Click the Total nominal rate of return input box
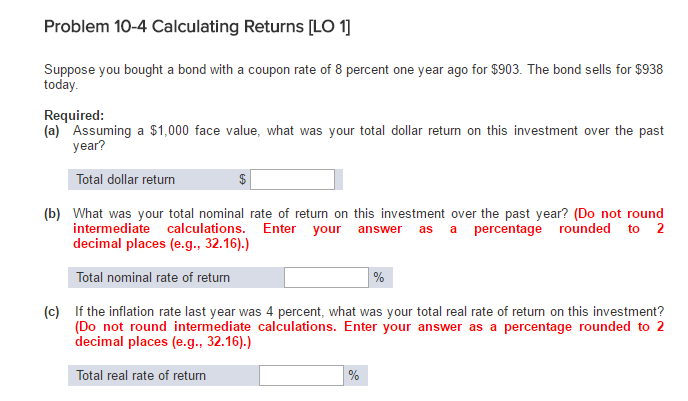688x401 pixels. pyautogui.click(x=326, y=277)
